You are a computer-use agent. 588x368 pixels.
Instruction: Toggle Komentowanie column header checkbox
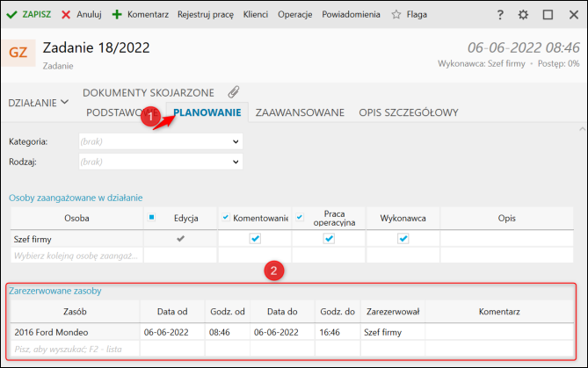225,217
